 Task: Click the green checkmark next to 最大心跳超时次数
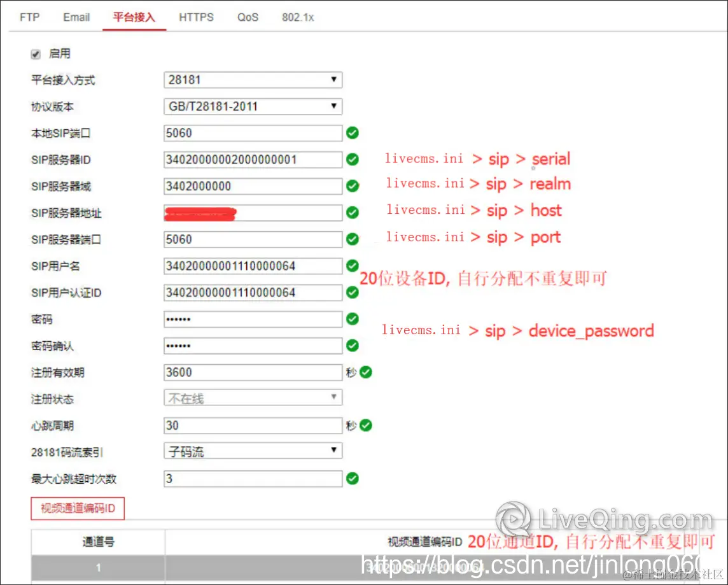(x=353, y=479)
